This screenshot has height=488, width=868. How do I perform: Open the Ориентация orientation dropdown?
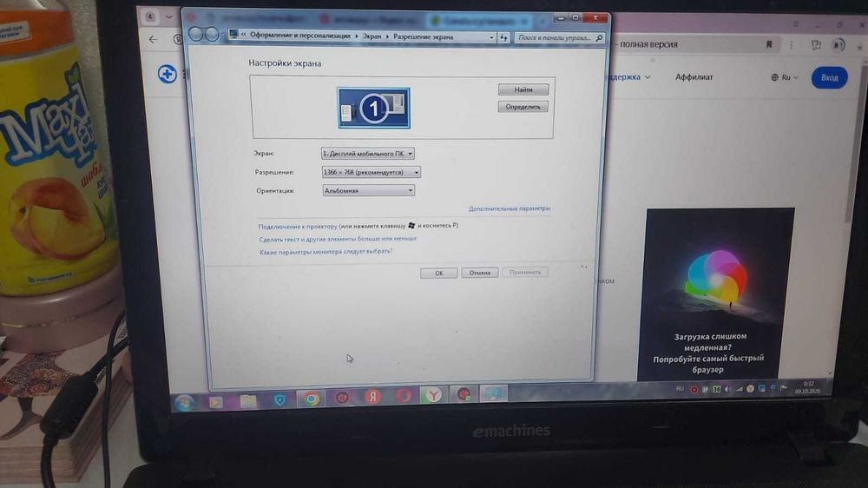[368, 190]
